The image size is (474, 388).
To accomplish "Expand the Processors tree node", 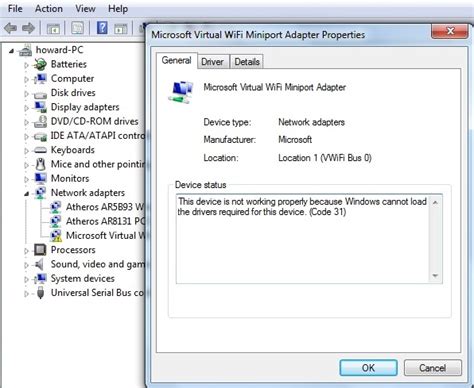I will click(x=26, y=251).
